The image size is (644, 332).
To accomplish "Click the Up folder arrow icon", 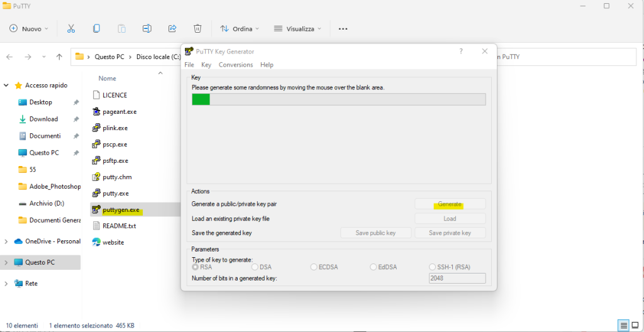I will (x=59, y=57).
